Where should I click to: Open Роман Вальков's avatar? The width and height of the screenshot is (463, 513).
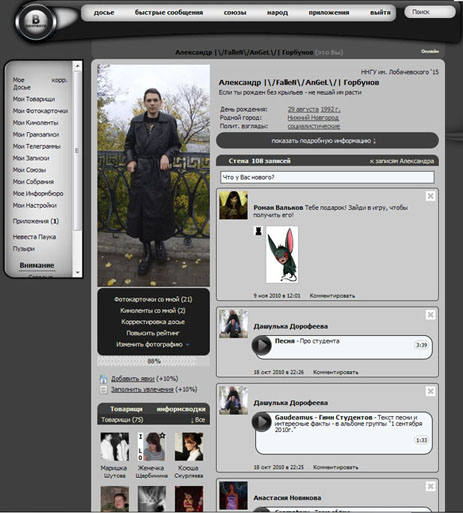pyautogui.click(x=233, y=205)
